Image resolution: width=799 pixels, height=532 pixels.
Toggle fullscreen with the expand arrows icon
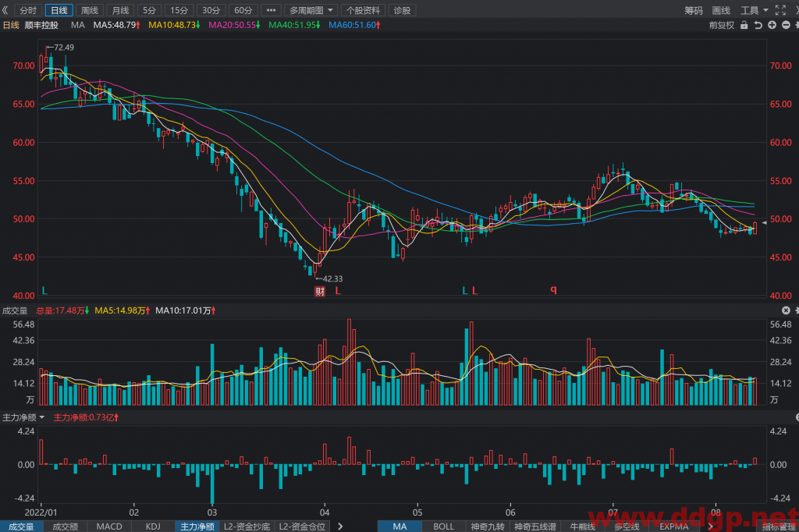[780, 10]
